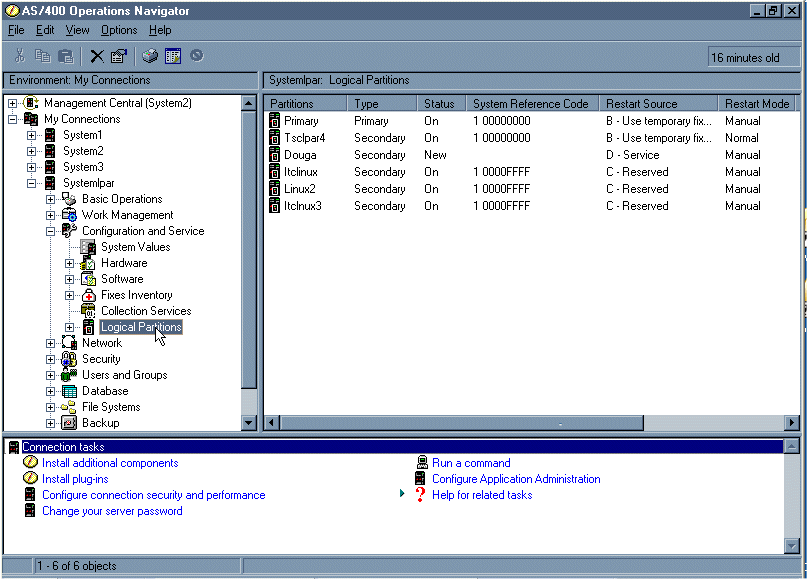Expand the Logical Partitions node
The width and height of the screenshot is (807, 579).
click(x=69, y=327)
